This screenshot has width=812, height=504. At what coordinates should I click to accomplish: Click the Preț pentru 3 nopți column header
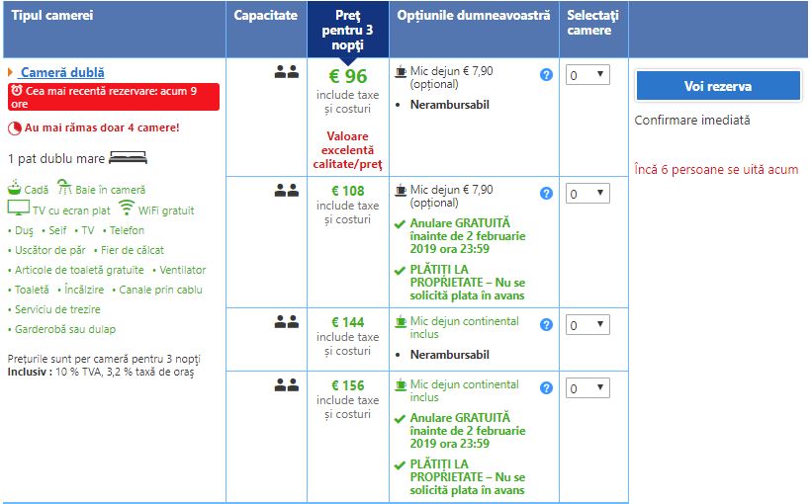point(347,31)
